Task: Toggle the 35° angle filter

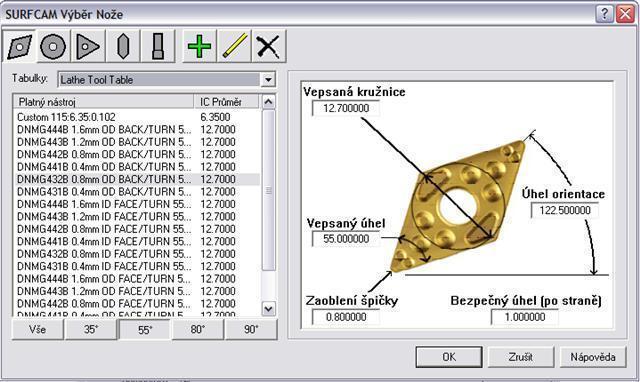Action: (x=91, y=329)
